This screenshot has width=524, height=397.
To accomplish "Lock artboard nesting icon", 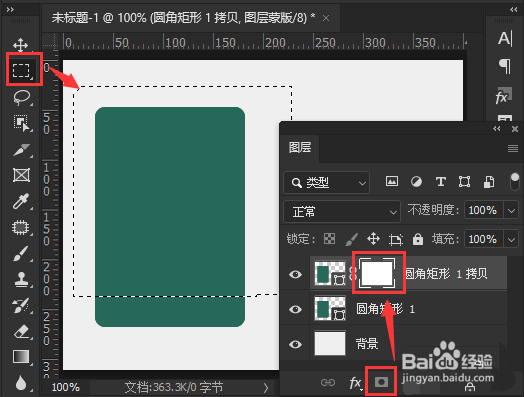I will (396, 239).
